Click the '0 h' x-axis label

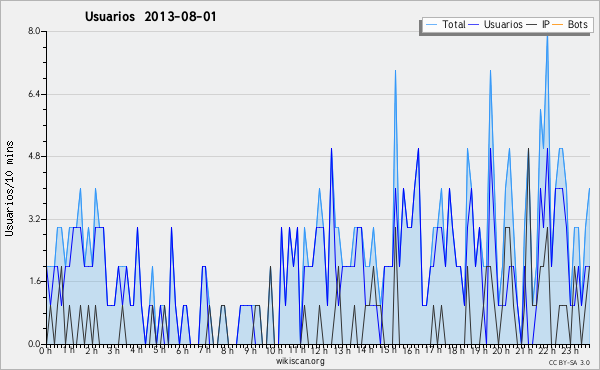46,350
